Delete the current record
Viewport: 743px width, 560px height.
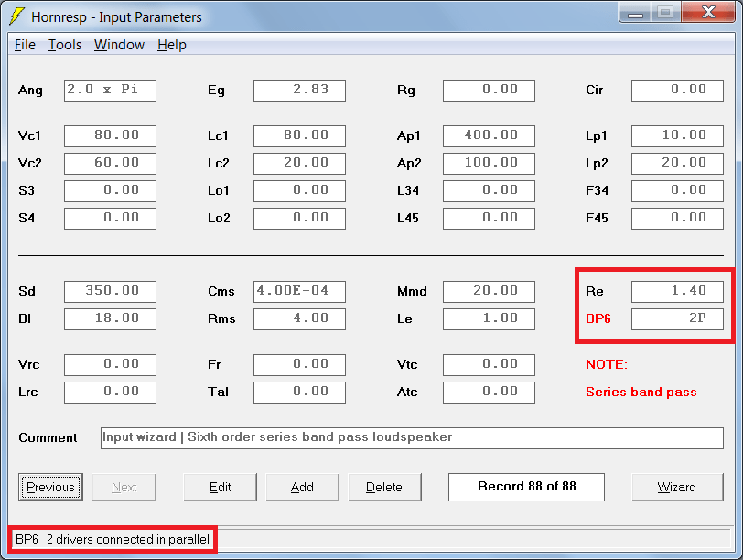(384, 487)
